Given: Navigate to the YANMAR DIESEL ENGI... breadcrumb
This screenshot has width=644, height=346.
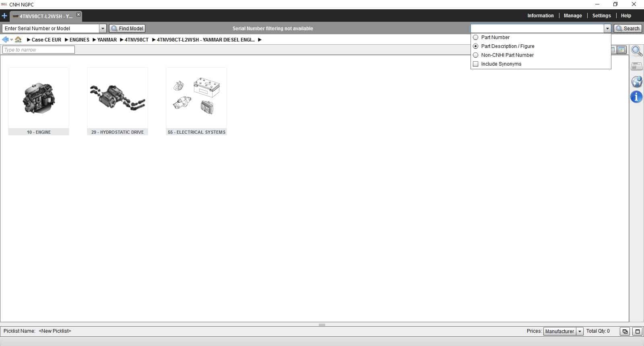Looking at the screenshot, I should click(206, 40).
